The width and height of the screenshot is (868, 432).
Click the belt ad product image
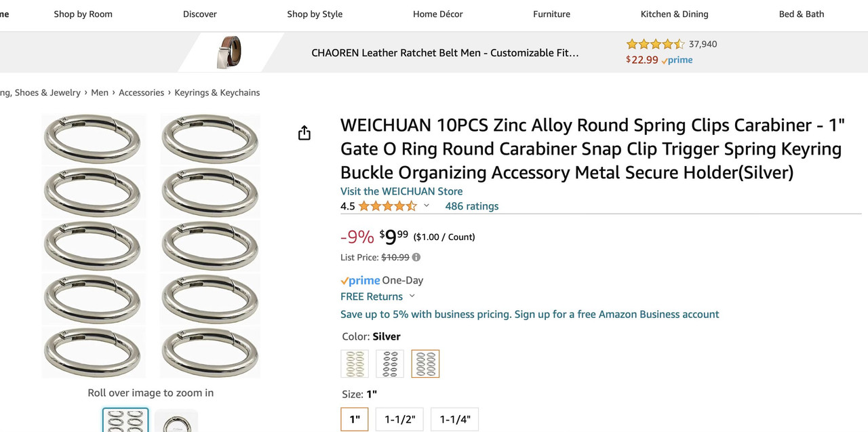[x=229, y=52]
